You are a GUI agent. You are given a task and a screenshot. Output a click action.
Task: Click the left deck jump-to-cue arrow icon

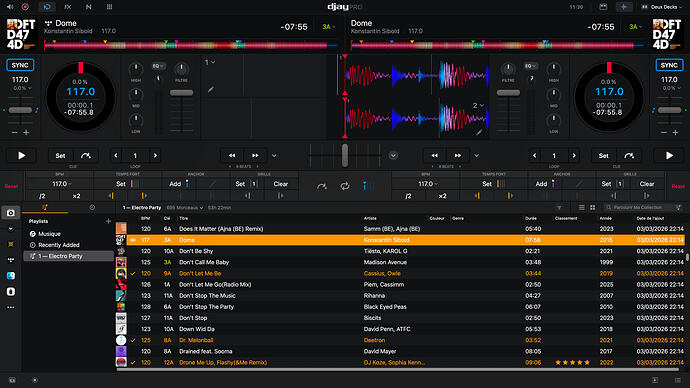(x=86, y=156)
